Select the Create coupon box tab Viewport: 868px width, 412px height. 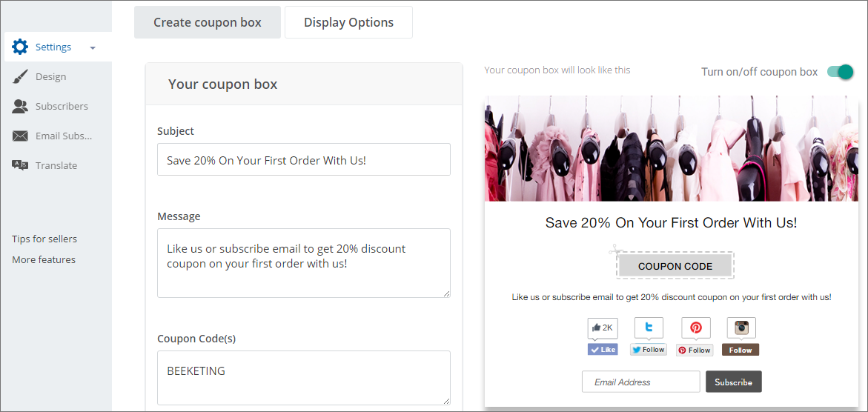[208, 22]
